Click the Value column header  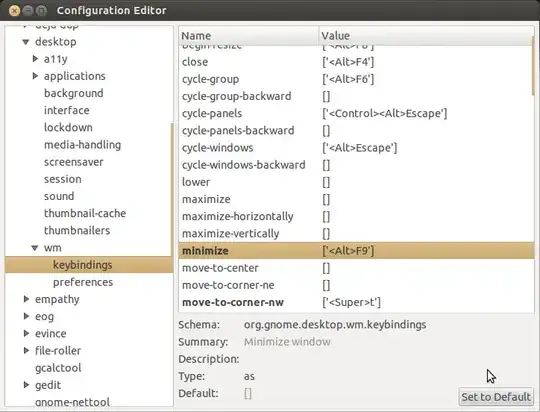(425, 36)
